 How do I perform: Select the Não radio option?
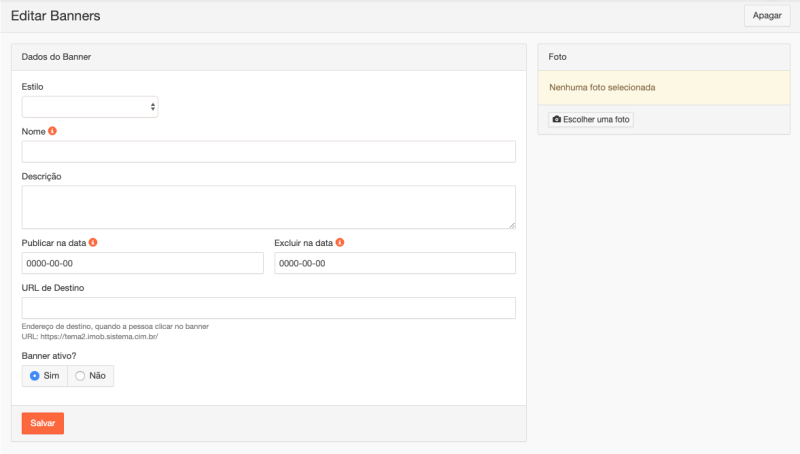pyautogui.click(x=80, y=376)
